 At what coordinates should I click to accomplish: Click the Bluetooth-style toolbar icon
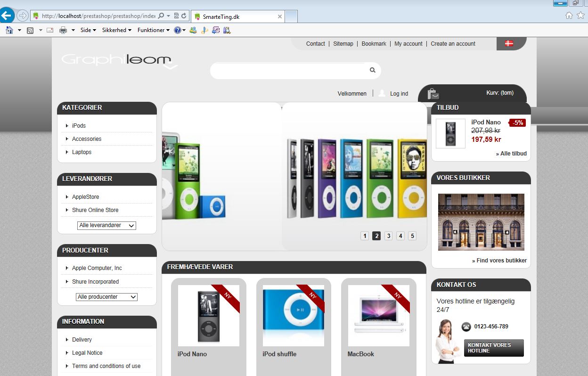204,30
